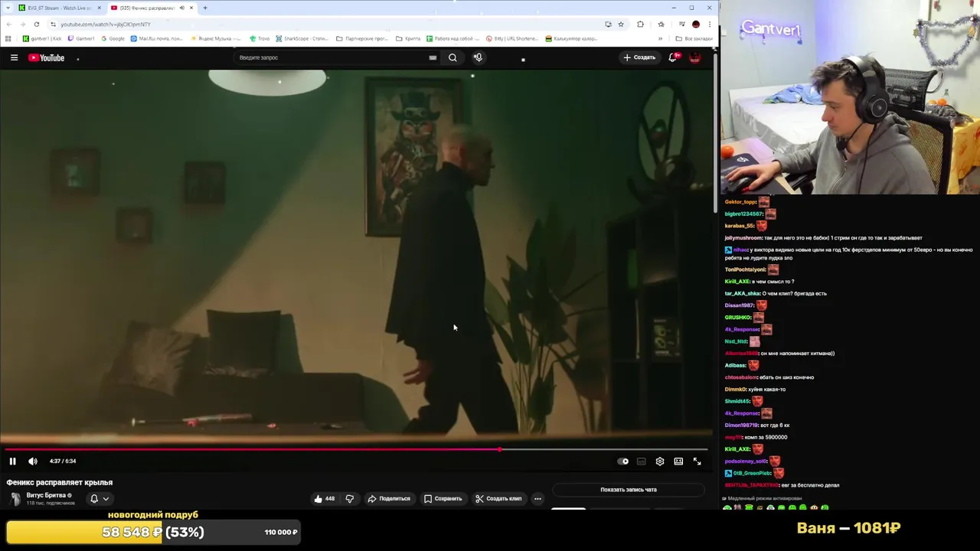Open the Mail.Ru bookmark
Screen dimensions: 980x551
(156, 38)
